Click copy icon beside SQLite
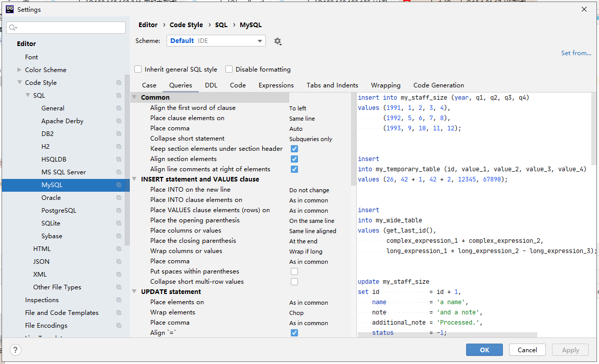 [x=119, y=223]
